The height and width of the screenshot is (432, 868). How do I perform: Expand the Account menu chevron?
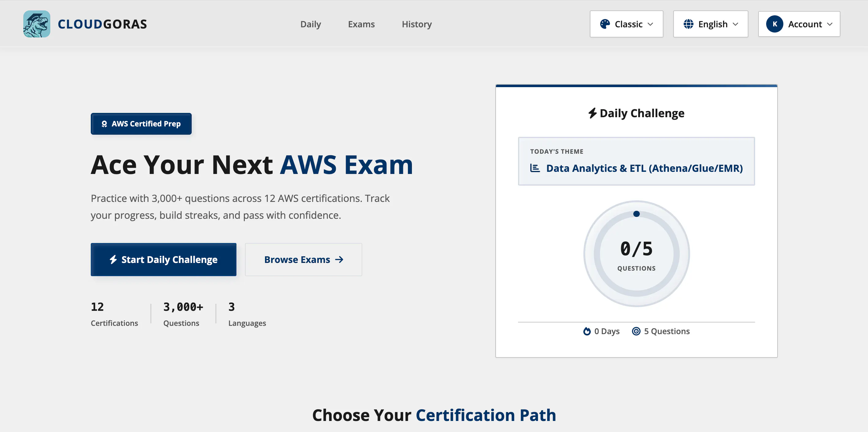click(x=830, y=24)
